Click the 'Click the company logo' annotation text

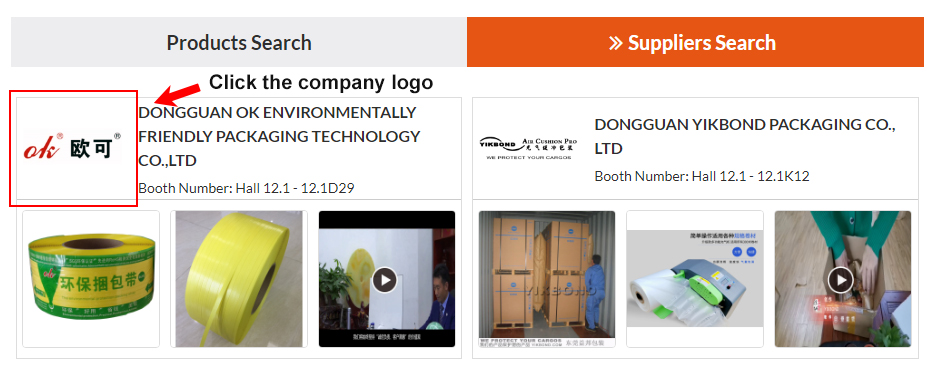tap(321, 82)
